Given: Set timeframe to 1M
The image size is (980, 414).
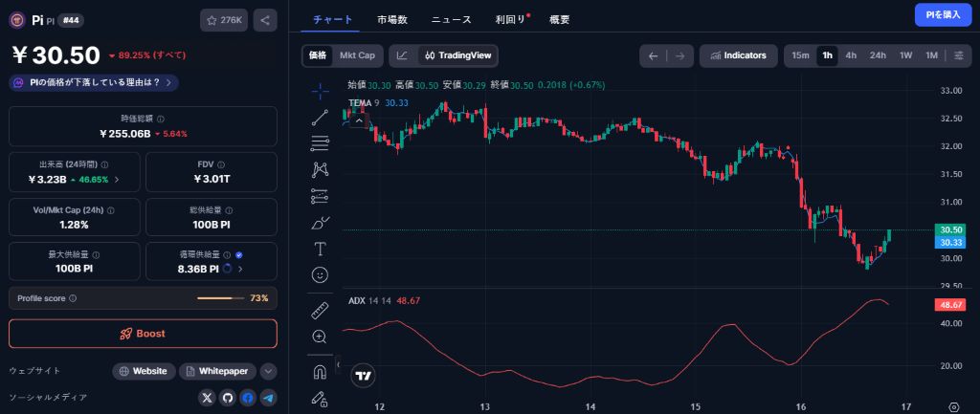Looking at the screenshot, I should (932, 55).
